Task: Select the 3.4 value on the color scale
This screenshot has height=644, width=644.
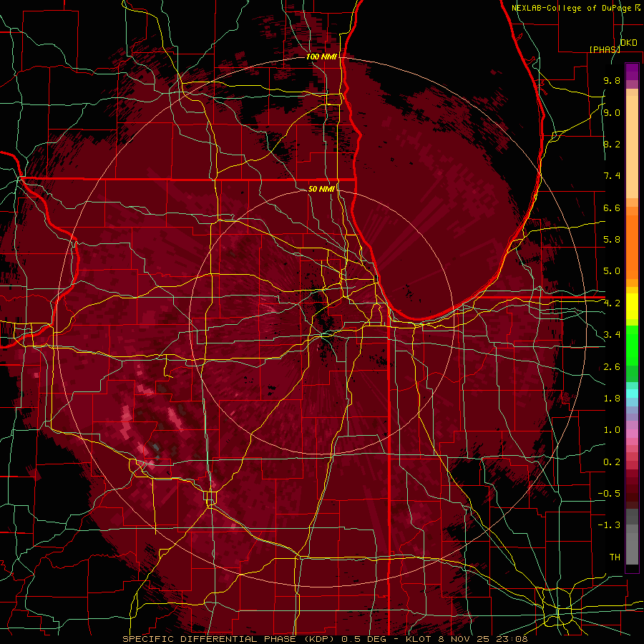Action: (x=612, y=335)
